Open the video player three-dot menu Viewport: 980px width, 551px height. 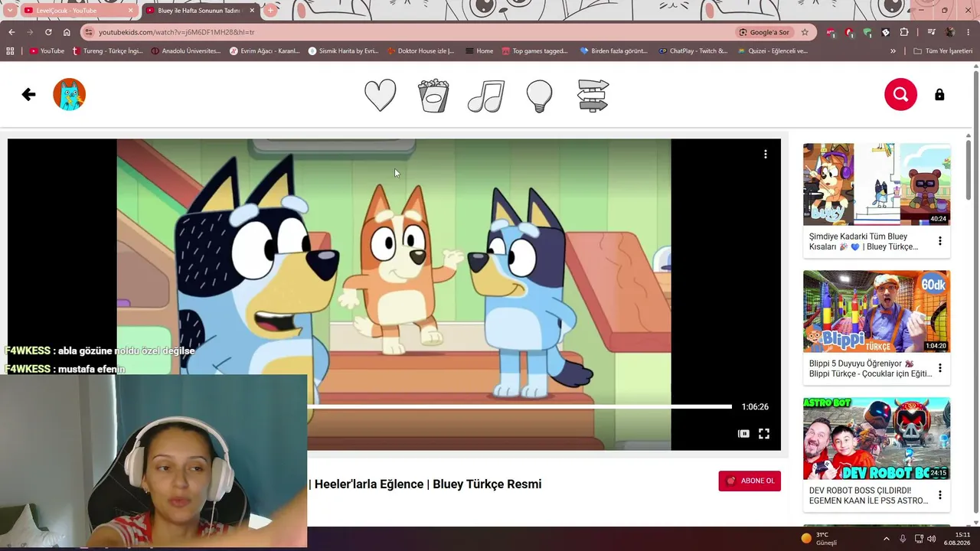pyautogui.click(x=765, y=154)
